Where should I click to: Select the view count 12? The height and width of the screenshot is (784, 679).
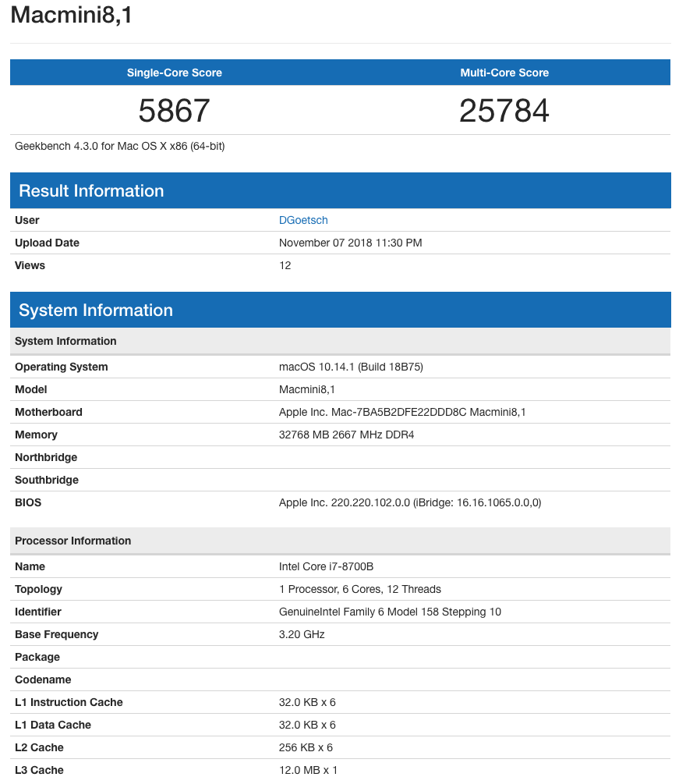click(285, 265)
